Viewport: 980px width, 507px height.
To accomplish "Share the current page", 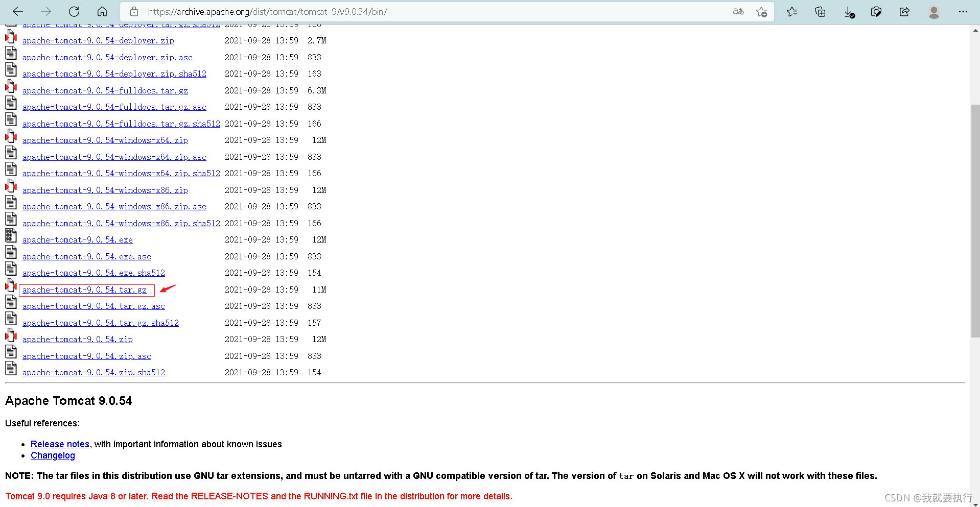I will coord(904,11).
